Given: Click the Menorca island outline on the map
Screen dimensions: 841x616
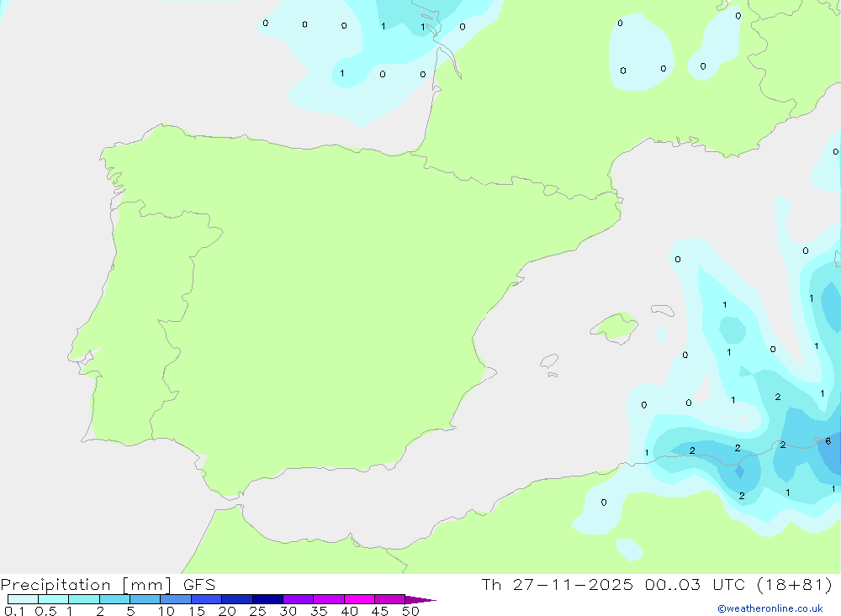Looking at the screenshot, I should [x=663, y=310].
